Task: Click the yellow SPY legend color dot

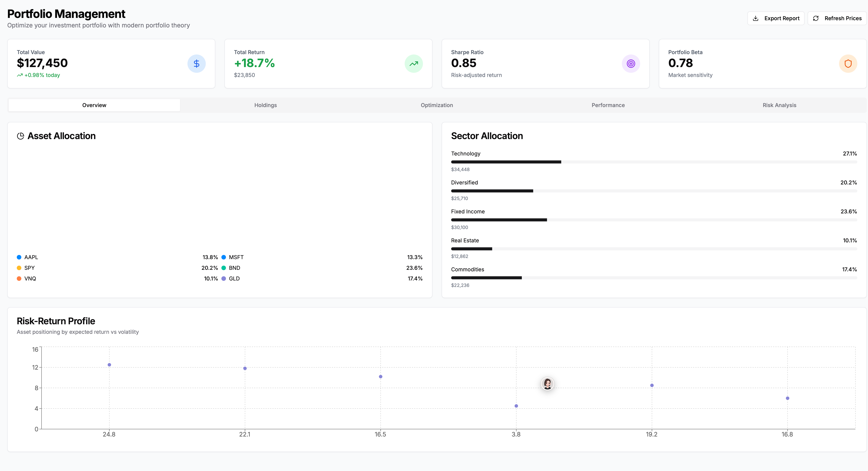Action: click(x=19, y=268)
